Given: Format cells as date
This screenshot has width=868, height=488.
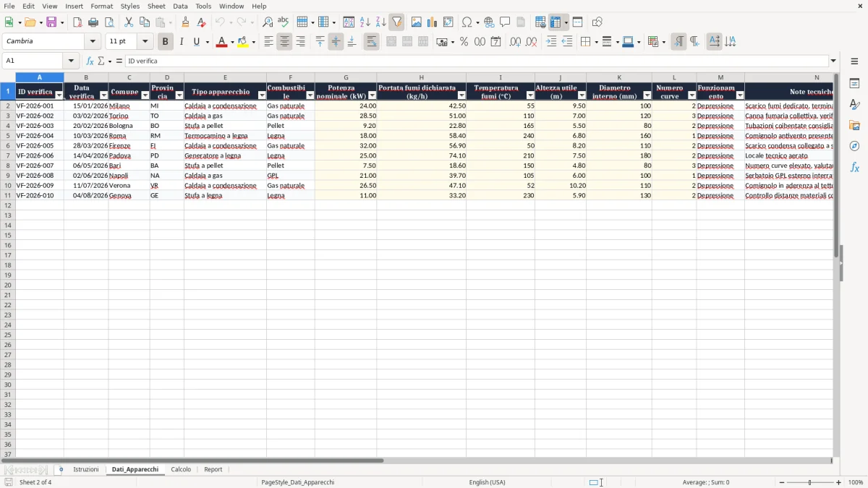Looking at the screenshot, I should point(496,42).
